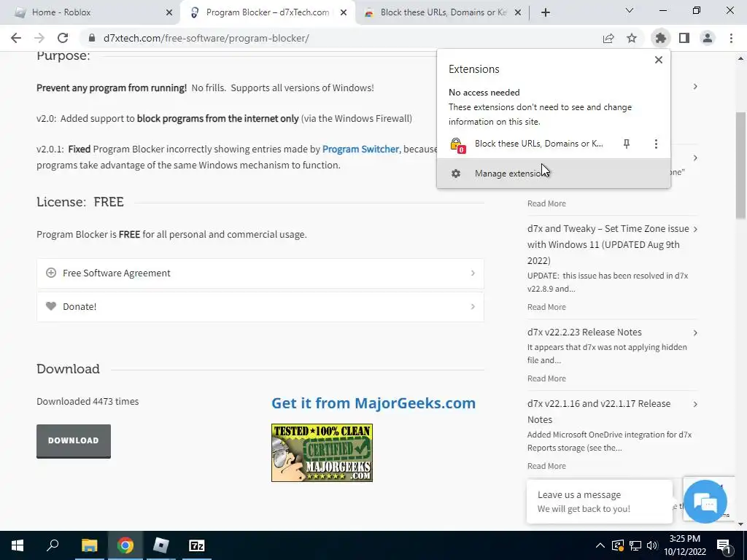Click the page vertical scrollbar thumb

tap(740, 166)
